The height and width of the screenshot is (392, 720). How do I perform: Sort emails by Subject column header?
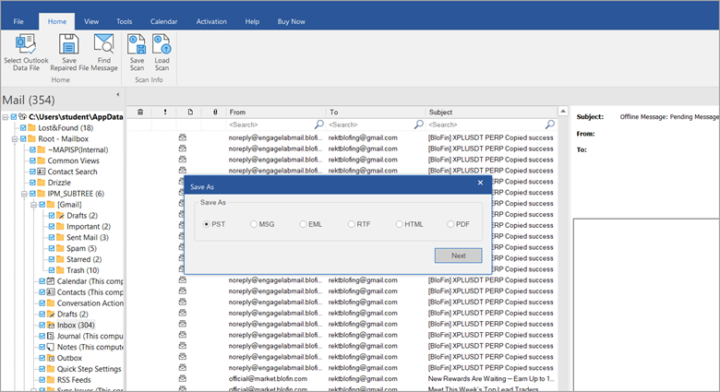[x=491, y=112]
